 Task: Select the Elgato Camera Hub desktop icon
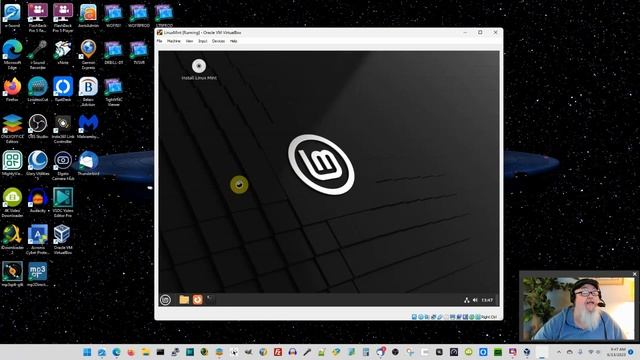click(63, 165)
